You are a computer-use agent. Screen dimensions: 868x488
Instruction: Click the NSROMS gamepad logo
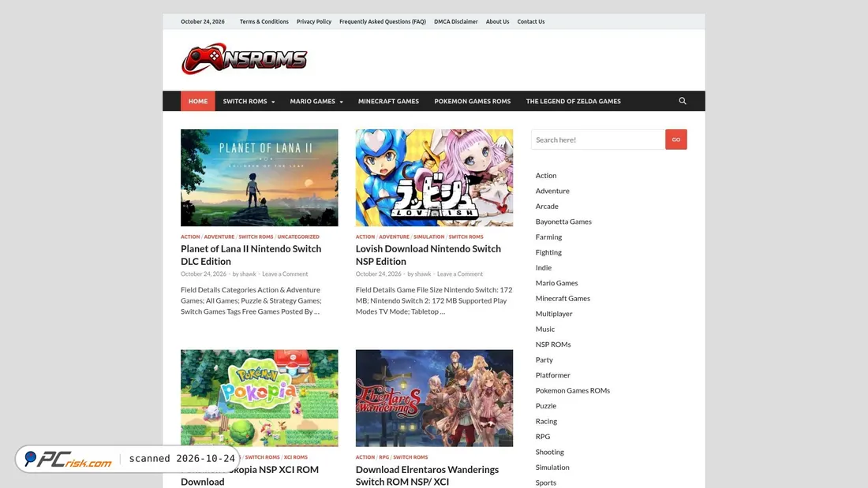click(244, 58)
